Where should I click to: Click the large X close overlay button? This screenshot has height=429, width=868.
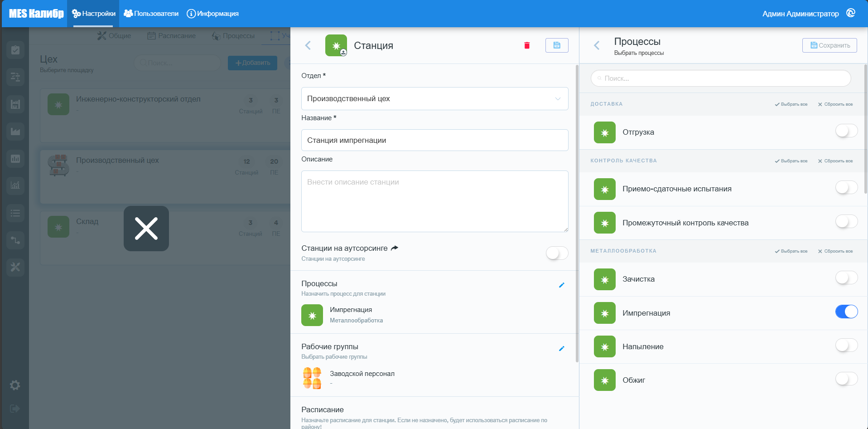click(x=146, y=229)
